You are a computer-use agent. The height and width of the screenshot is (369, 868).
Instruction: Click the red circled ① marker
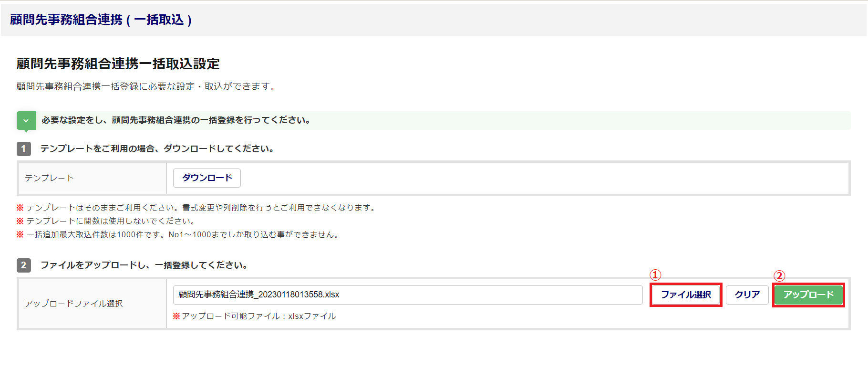coord(655,275)
